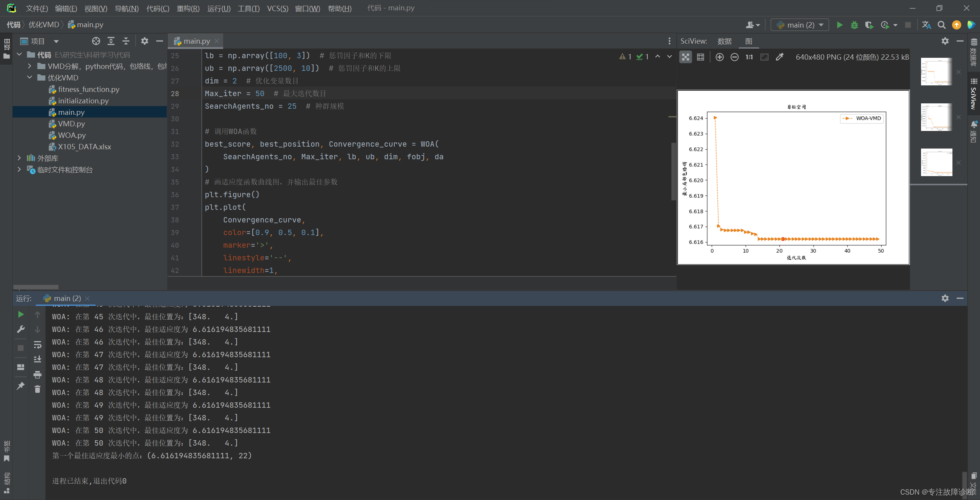Image resolution: width=980 pixels, height=500 pixels.
Task: Click the translate icon in toolbar
Action: [926, 25]
